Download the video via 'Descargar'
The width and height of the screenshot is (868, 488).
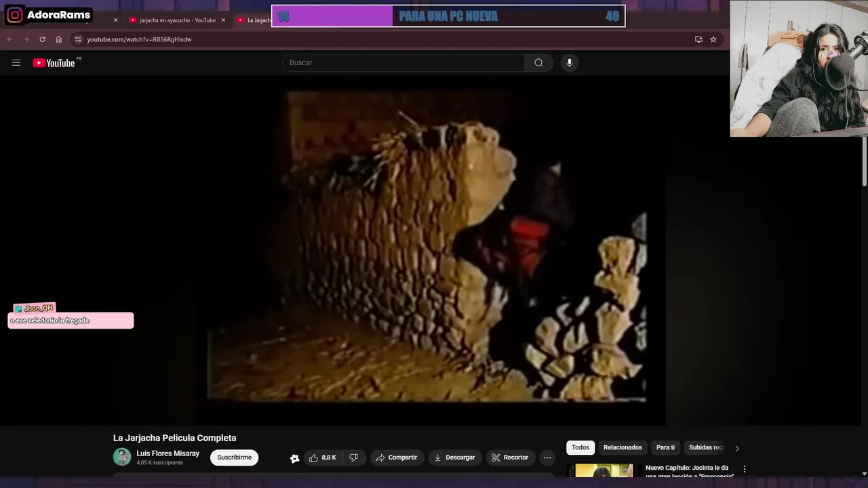coord(455,457)
